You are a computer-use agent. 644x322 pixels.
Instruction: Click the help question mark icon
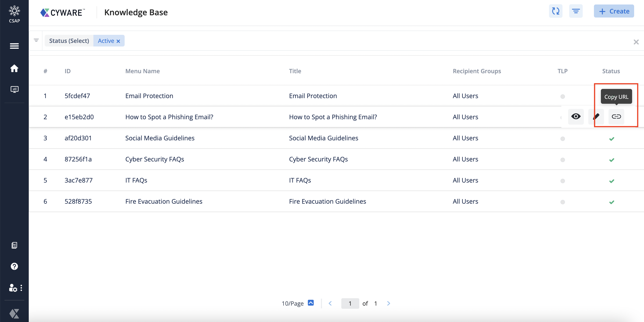pyautogui.click(x=14, y=266)
